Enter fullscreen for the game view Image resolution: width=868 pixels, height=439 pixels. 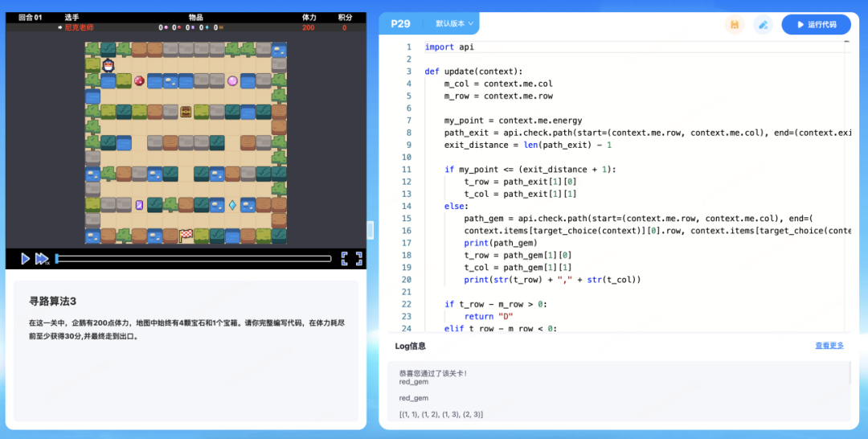[351, 259]
